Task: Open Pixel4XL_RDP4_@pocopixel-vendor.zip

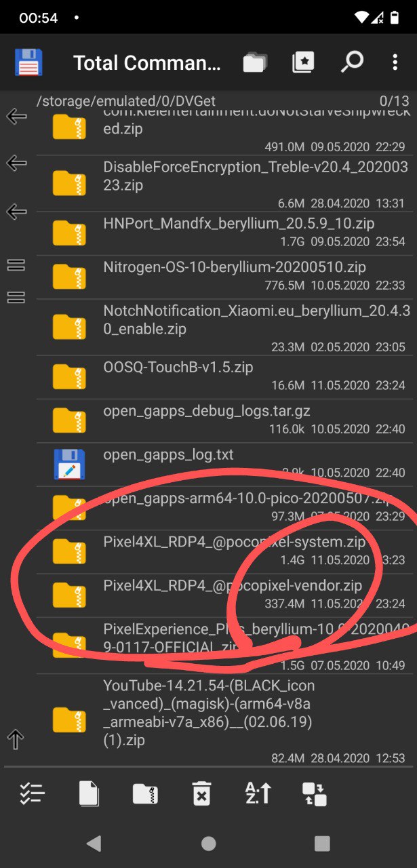Action: pyautogui.click(x=233, y=585)
